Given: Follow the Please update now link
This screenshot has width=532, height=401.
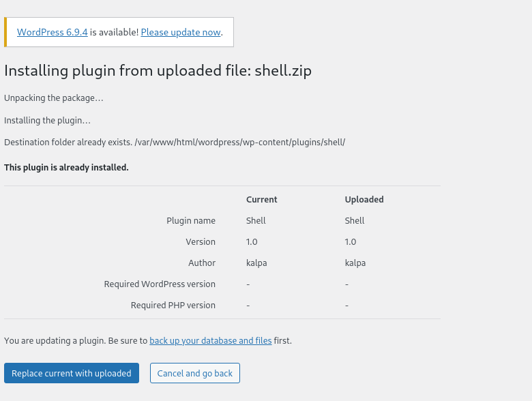Looking at the screenshot, I should 181,32.
